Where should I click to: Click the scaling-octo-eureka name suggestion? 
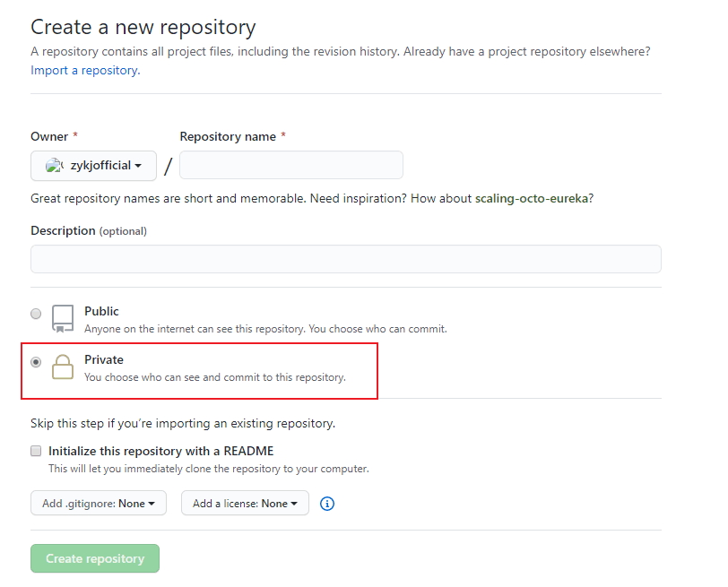pos(533,198)
